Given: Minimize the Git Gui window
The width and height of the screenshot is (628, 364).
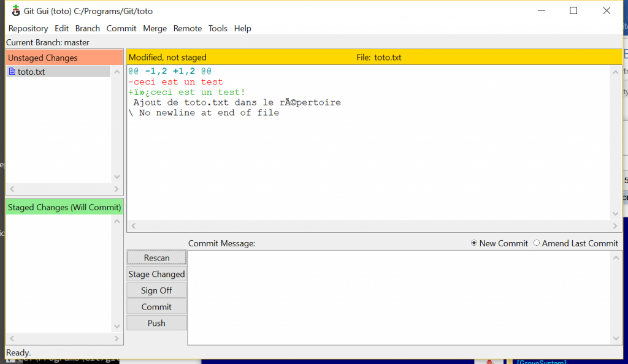Looking at the screenshot, I should click(542, 11).
